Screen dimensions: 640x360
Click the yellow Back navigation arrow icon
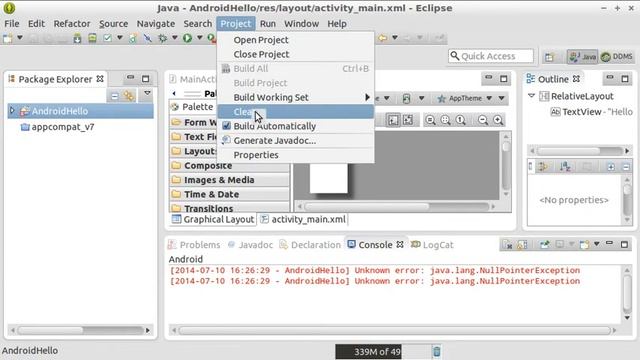382,38
